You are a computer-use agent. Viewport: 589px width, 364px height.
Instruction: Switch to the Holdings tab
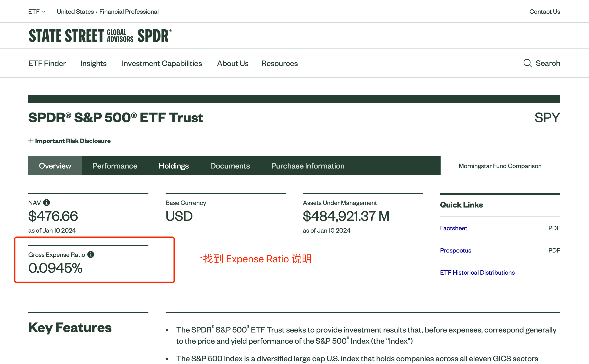tap(174, 166)
